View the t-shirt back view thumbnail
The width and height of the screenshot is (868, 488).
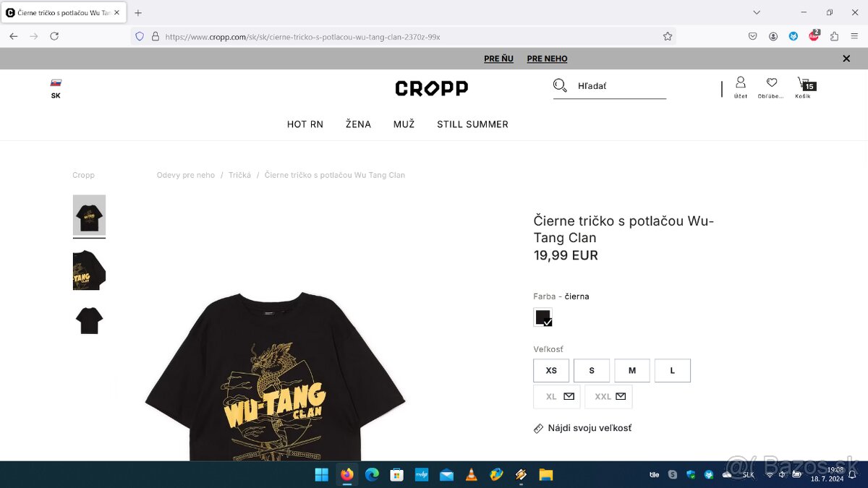coord(89,321)
